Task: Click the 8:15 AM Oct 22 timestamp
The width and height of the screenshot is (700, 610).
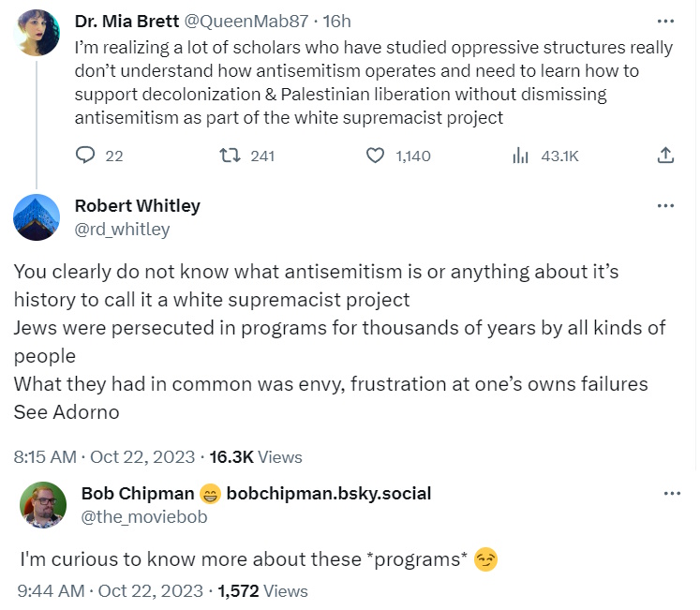Action: pyautogui.click(x=105, y=457)
